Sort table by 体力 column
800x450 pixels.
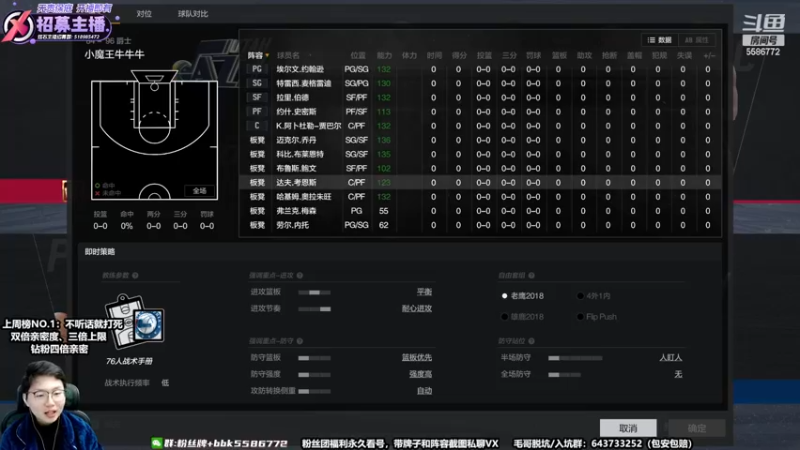pyautogui.click(x=409, y=55)
